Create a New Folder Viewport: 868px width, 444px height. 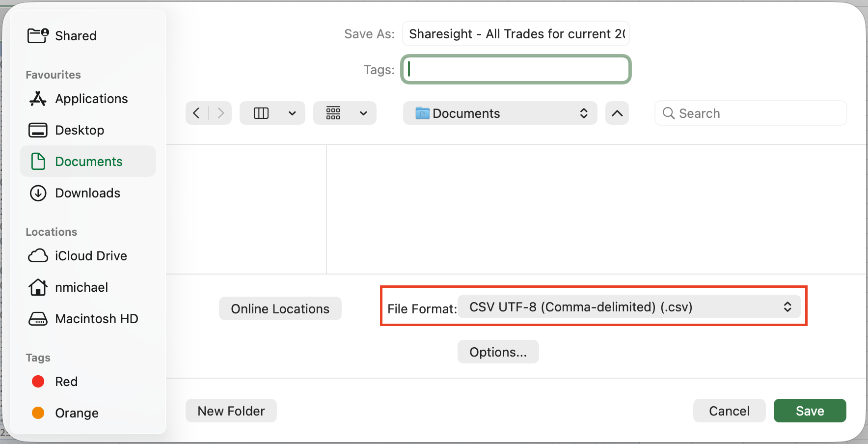(x=231, y=411)
